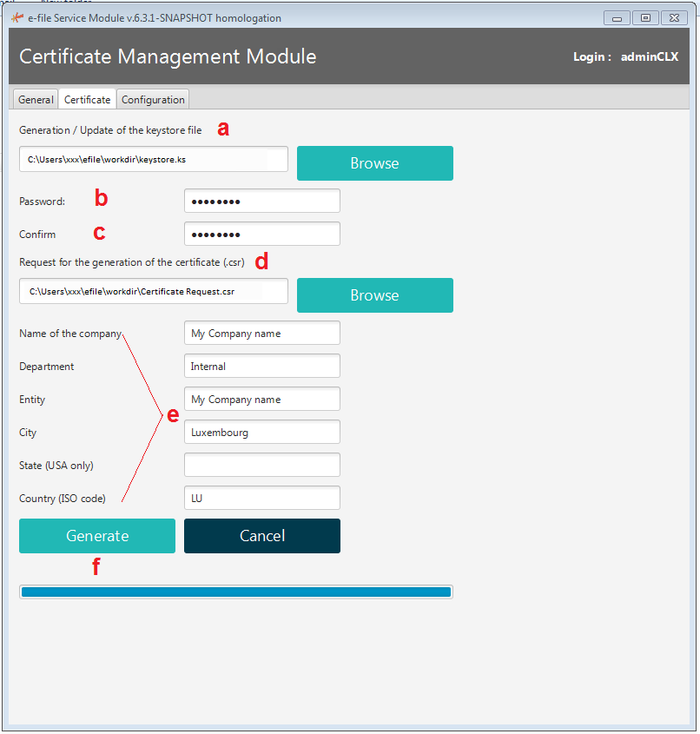
Task: Click the e-file application icon in title bar
Action: coord(17,17)
